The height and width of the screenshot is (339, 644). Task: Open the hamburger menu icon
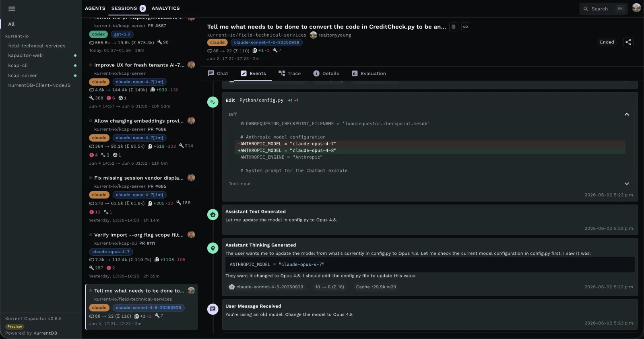coord(12,9)
